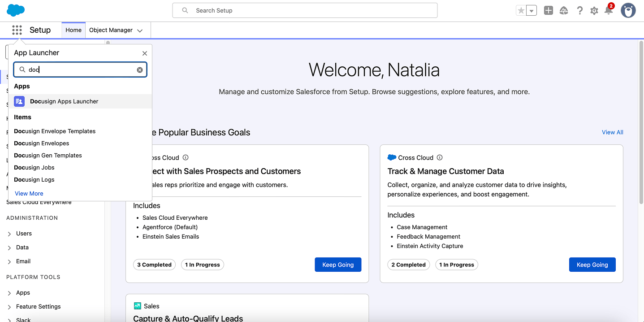
Task: Click Sales Cloud Everywhere in the Includes list
Action: click(x=175, y=218)
